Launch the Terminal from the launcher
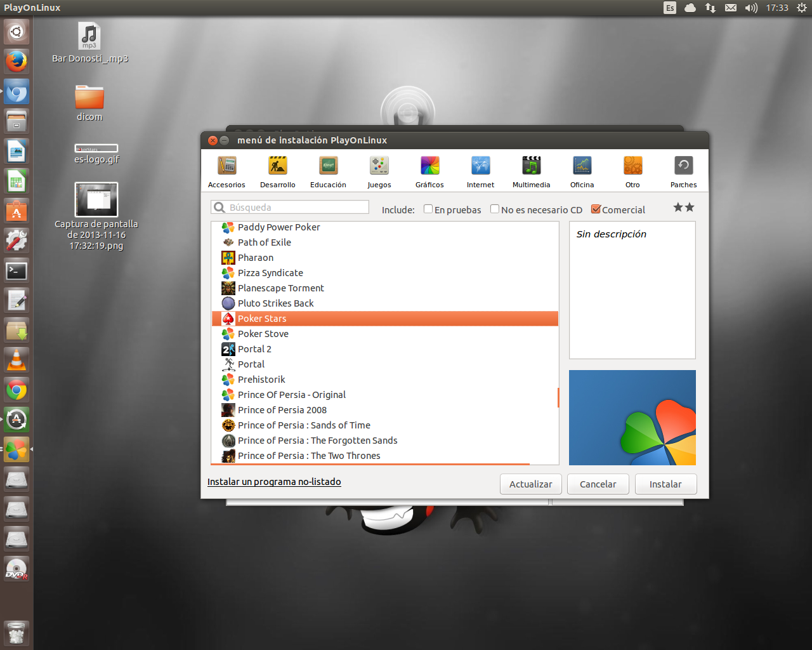 click(x=16, y=270)
